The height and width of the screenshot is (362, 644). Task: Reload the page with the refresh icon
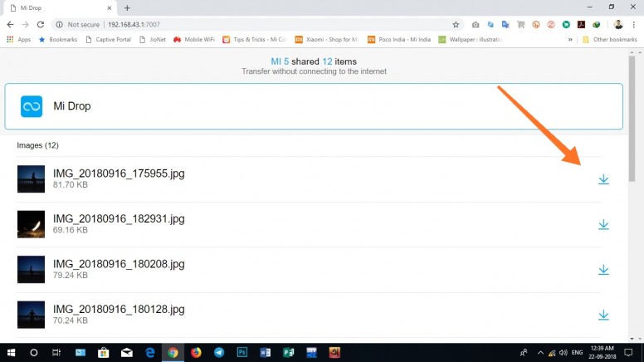click(x=40, y=25)
